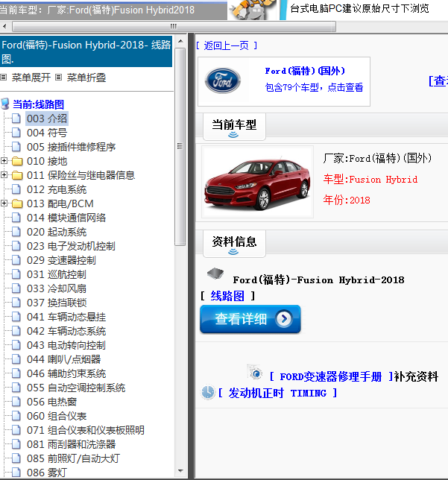Expand all menus with 菜单展开
448x480 pixels.
pyautogui.click(x=31, y=78)
